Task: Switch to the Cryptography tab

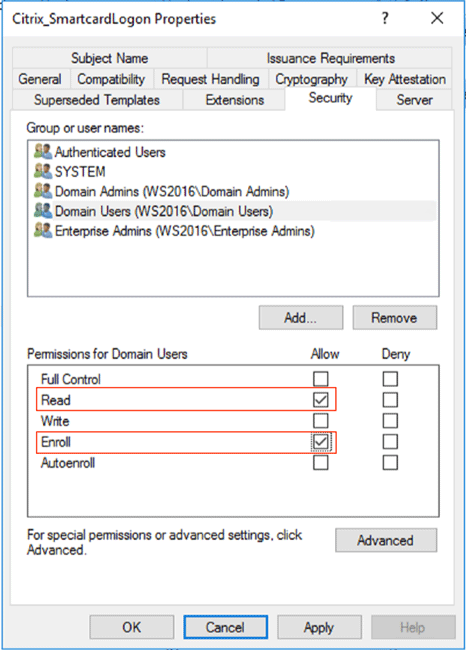Action: [x=312, y=79]
